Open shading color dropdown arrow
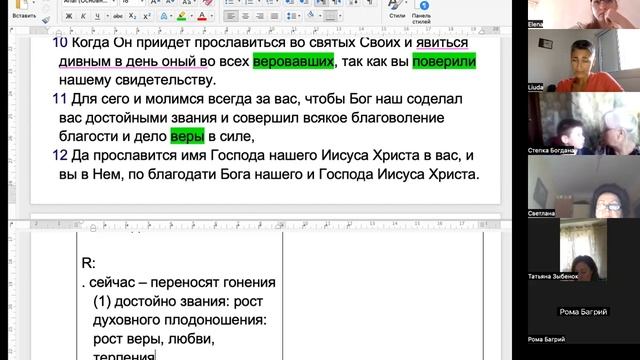Image resolution: width=640 pixels, height=360 pixels. tap(320, 16)
